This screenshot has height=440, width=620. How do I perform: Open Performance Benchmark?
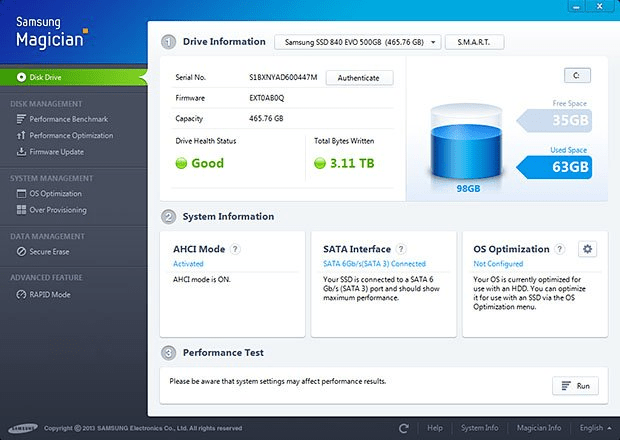point(68,119)
